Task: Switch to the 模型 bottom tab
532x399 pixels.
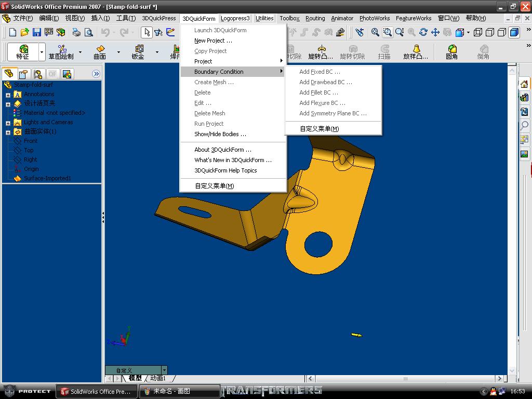Action: pyautogui.click(x=135, y=378)
